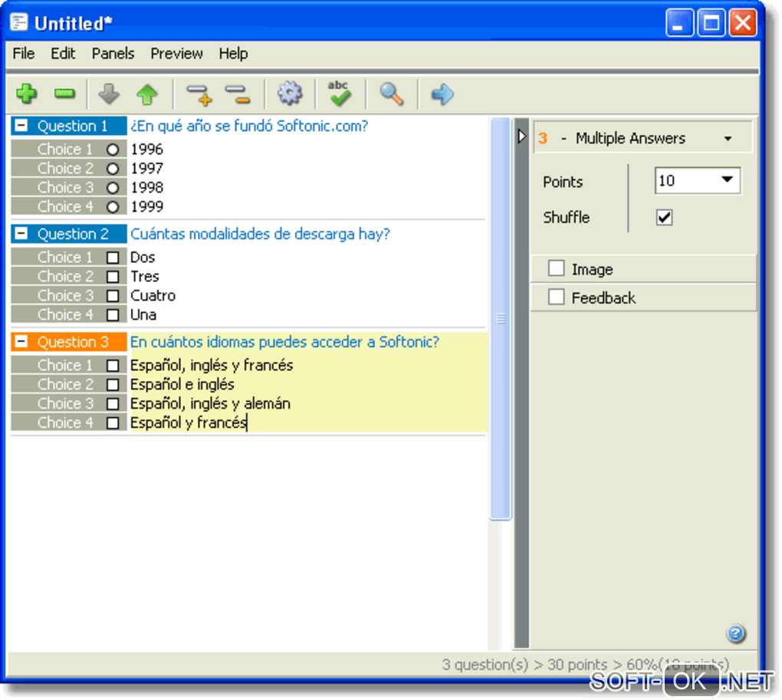Click the answer text Cuatro

(153, 296)
